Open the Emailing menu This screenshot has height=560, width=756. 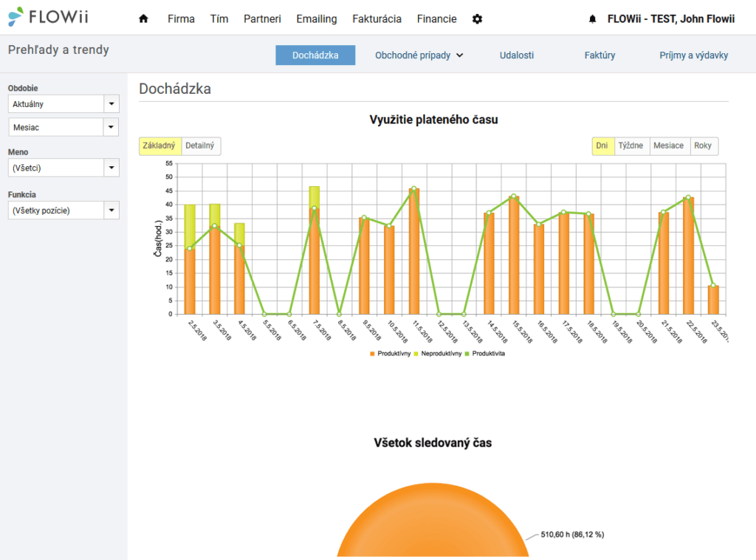tap(316, 18)
